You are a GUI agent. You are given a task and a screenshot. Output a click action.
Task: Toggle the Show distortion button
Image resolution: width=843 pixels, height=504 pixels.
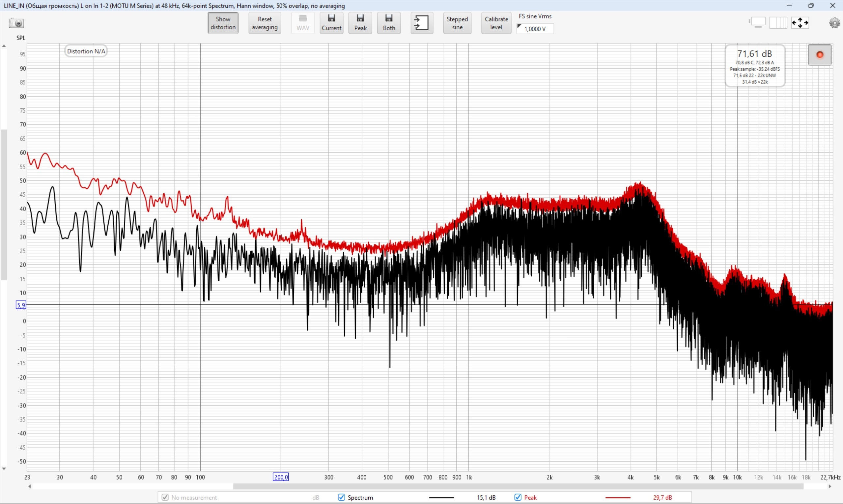click(x=223, y=23)
